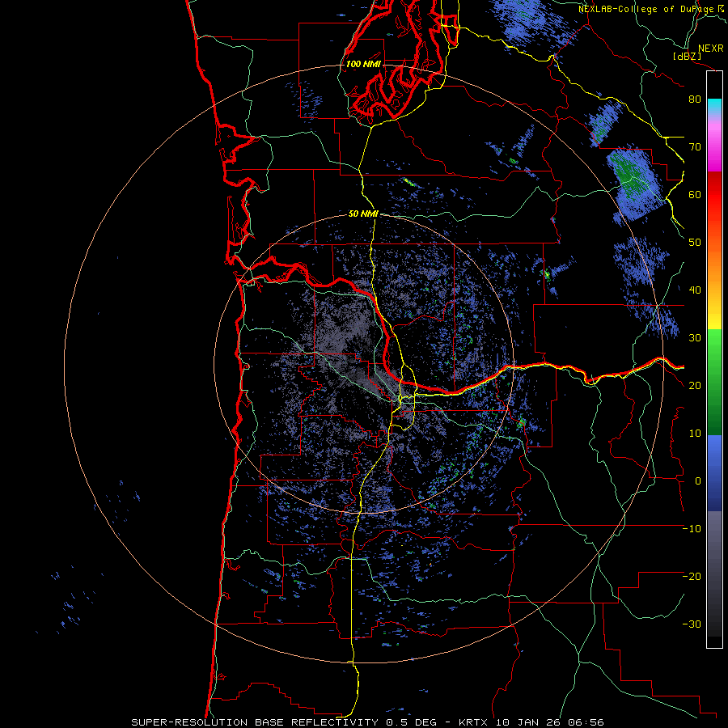The width and height of the screenshot is (728, 728).
Task: Click the 0 dBZ scale value
Action: coord(698,481)
